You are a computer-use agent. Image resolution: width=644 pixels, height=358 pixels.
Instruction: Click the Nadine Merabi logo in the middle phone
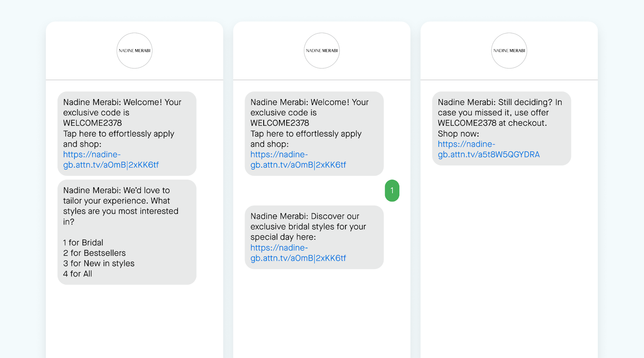click(322, 51)
